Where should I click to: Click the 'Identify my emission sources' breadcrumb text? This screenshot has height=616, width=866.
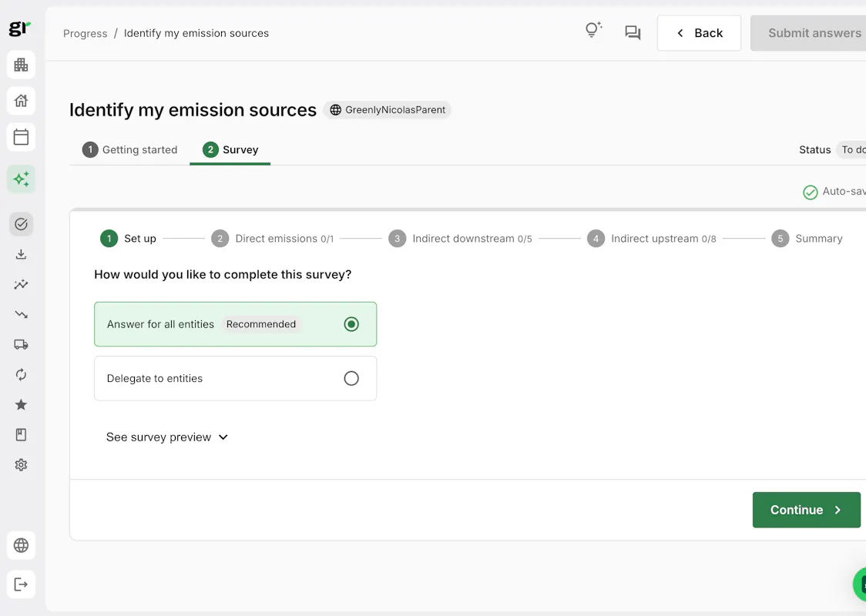[196, 33]
